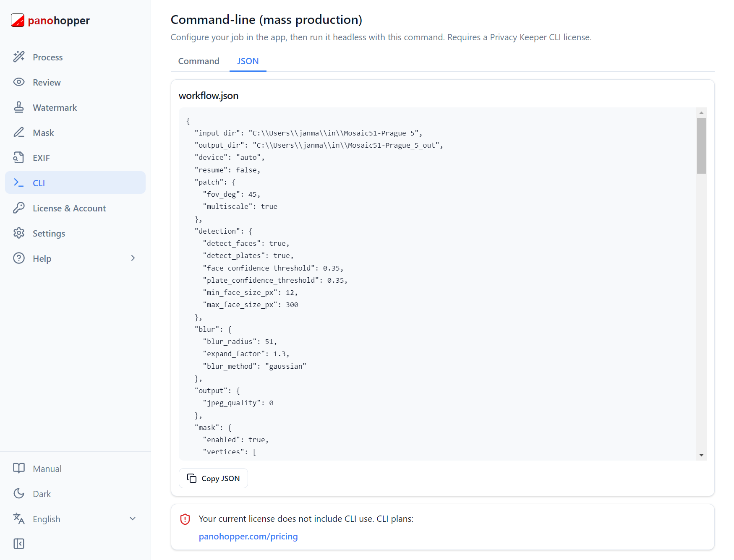The image size is (734, 560).
Task: Click the "multiscale": true line
Action: (240, 206)
